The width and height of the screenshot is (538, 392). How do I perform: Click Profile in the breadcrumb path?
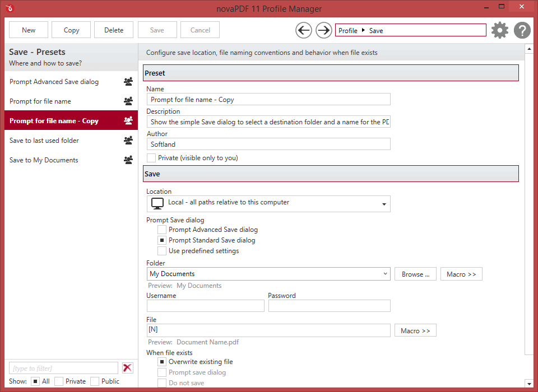tap(348, 31)
